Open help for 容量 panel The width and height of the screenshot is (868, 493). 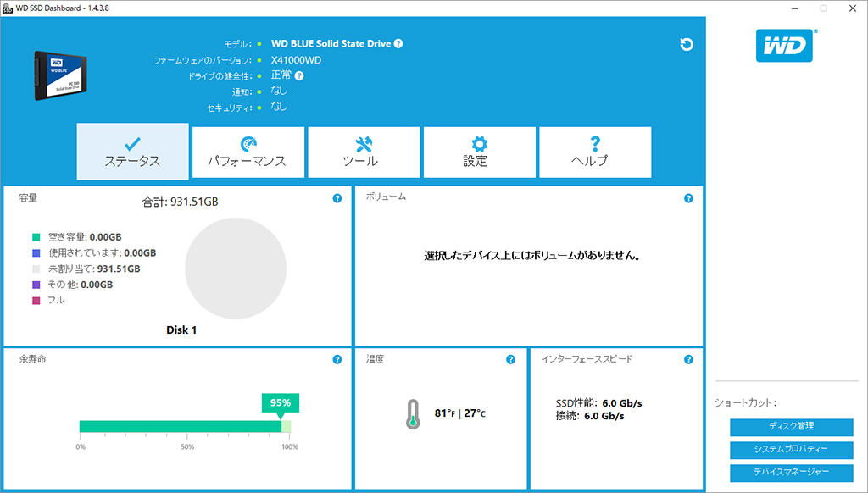pos(337,198)
